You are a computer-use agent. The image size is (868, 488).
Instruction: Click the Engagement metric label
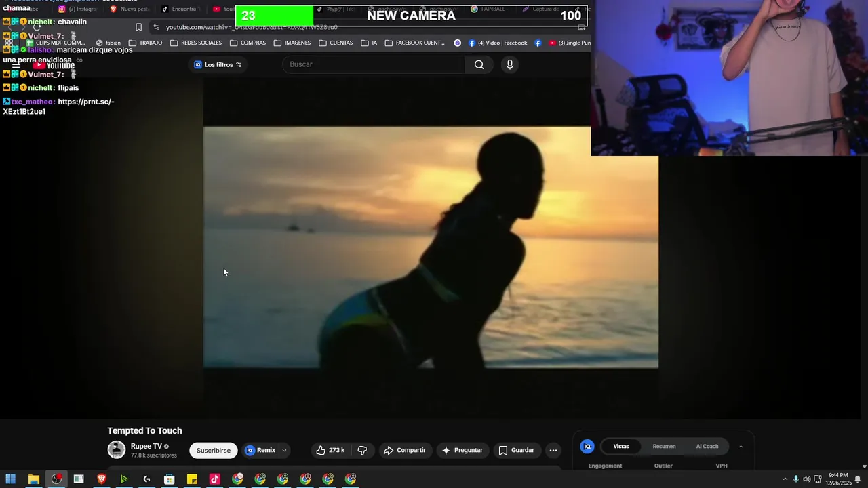click(605, 466)
